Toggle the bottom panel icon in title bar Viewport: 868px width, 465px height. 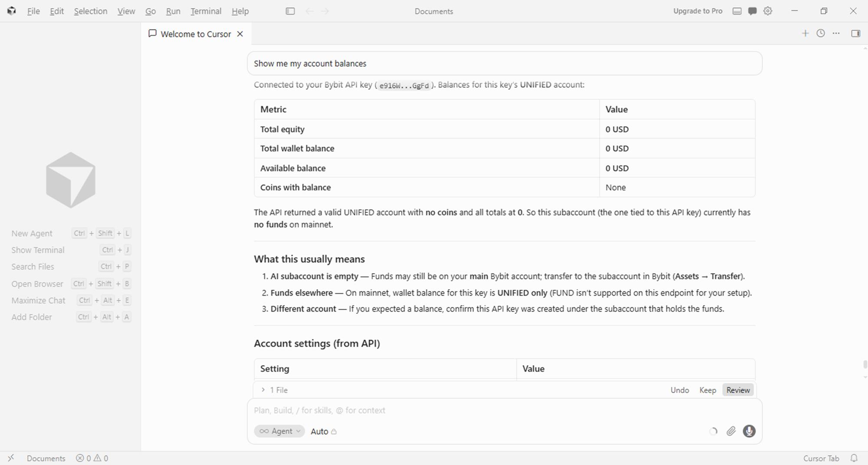coord(737,11)
